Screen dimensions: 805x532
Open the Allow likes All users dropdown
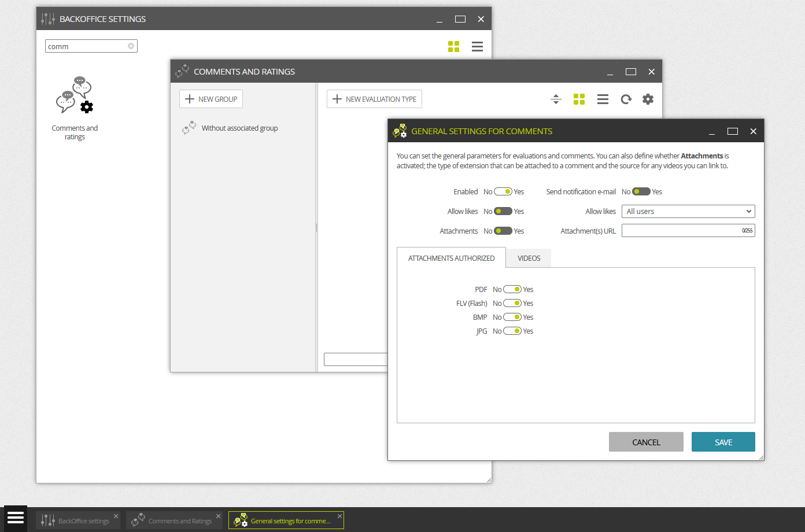(x=688, y=211)
